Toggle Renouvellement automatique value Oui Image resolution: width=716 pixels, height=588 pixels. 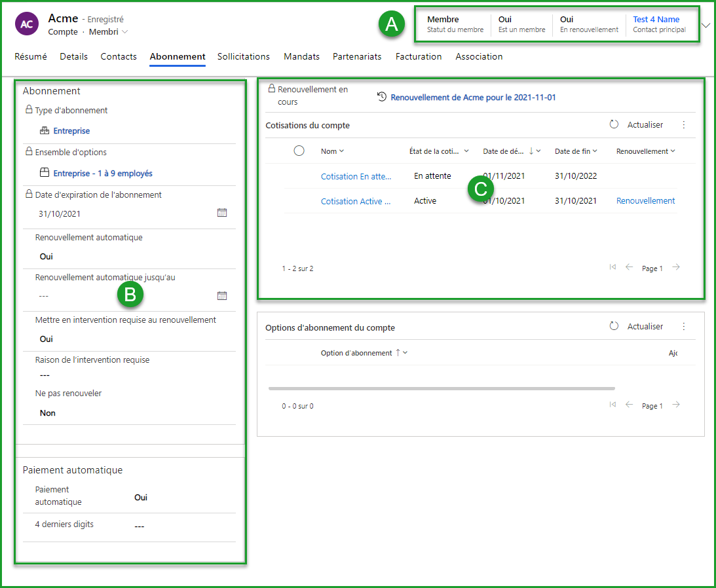(47, 257)
